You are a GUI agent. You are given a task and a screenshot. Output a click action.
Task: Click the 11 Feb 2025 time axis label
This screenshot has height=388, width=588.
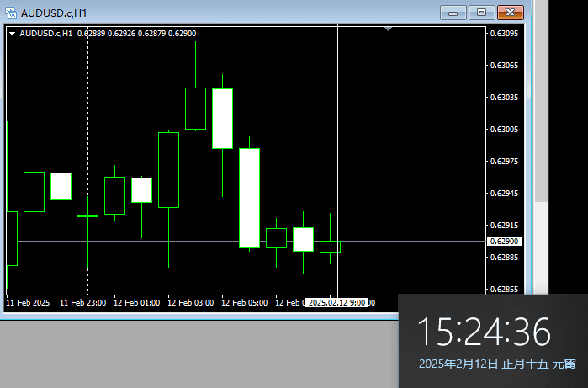[28, 303]
